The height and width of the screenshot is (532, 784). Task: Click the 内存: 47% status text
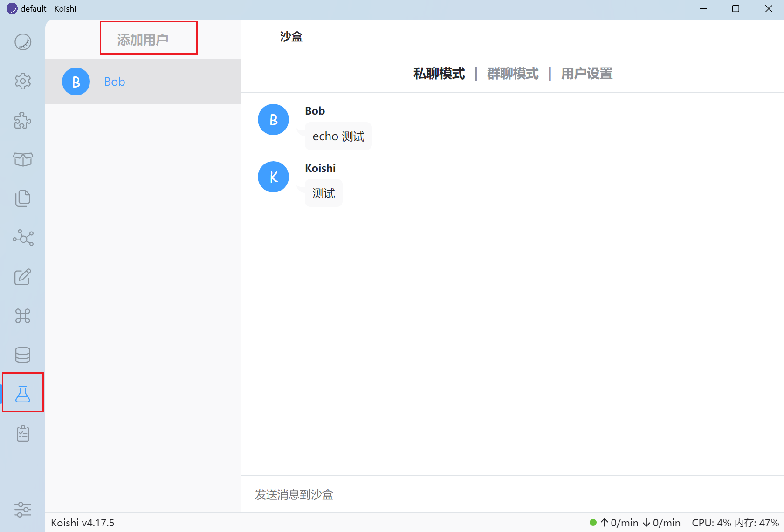coord(757,523)
